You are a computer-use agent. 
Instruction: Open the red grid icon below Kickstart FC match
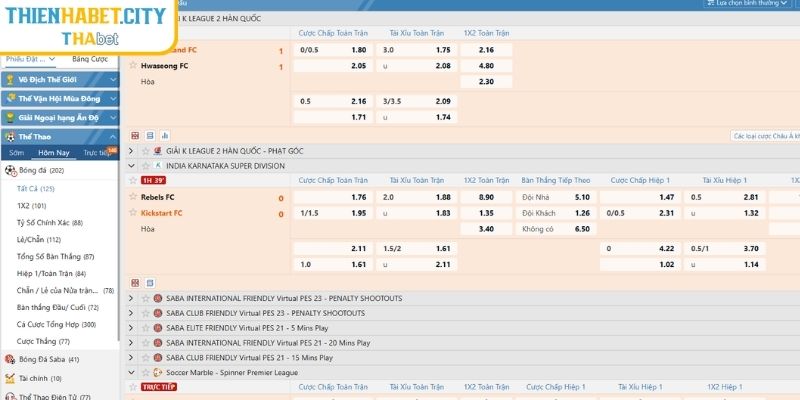pos(135,283)
